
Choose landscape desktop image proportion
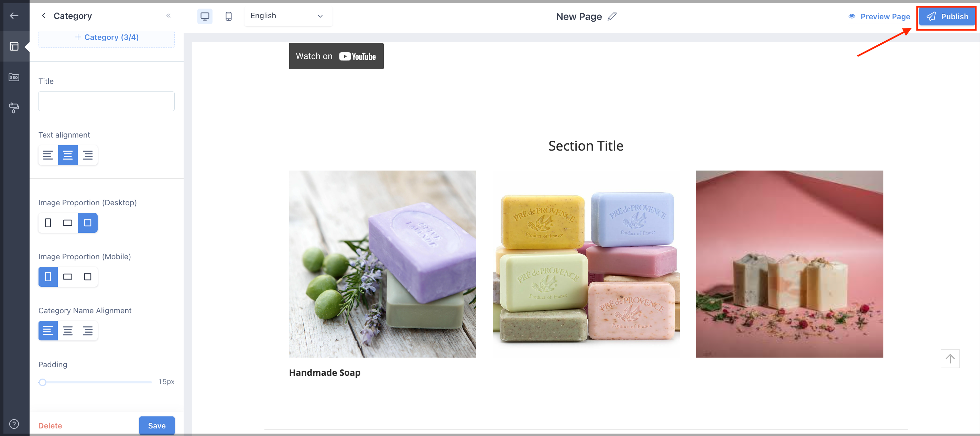[68, 223]
